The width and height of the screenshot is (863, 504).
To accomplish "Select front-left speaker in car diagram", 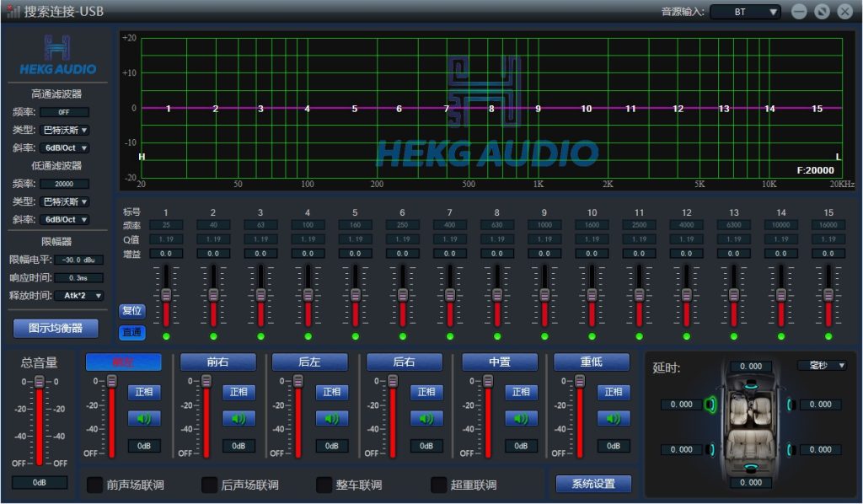I will point(710,405).
